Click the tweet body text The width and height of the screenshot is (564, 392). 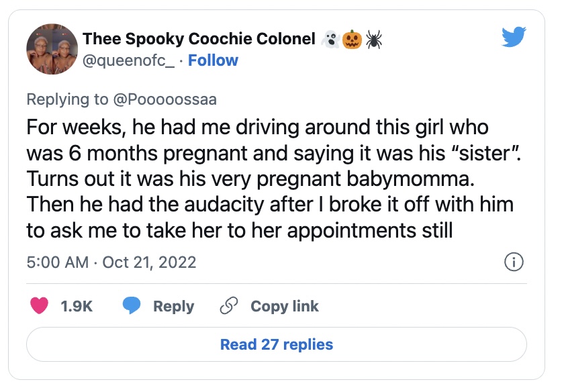point(269,179)
